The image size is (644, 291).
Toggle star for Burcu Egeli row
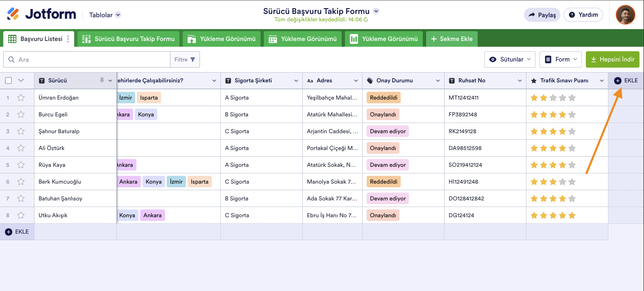[21, 114]
